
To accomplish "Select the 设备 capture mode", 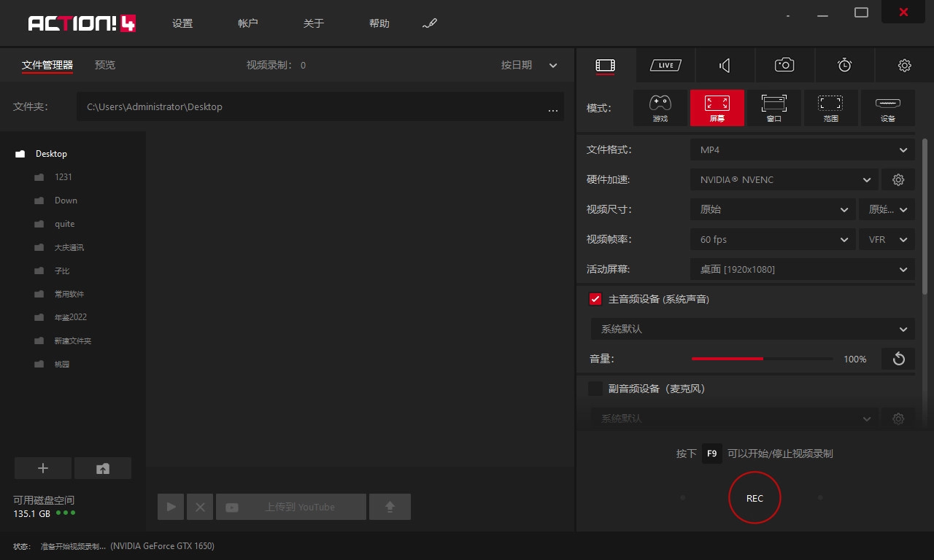I will pyautogui.click(x=887, y=107).
